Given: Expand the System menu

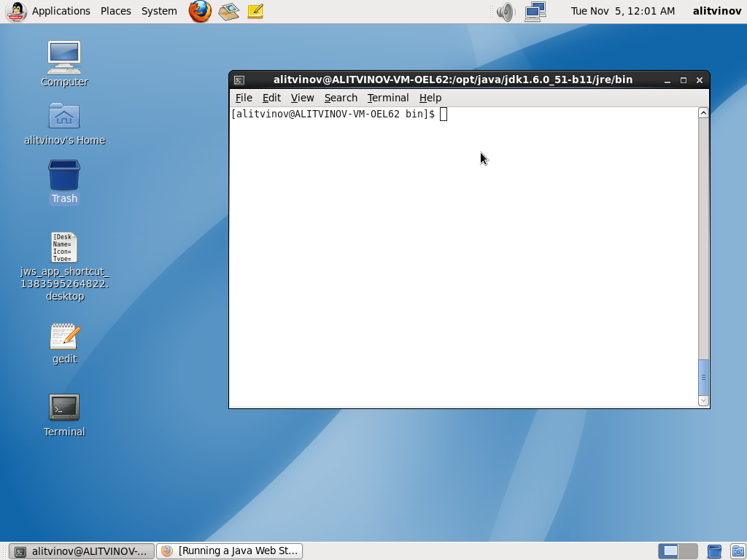Looking at the screenshot, I should pos(159,11).
